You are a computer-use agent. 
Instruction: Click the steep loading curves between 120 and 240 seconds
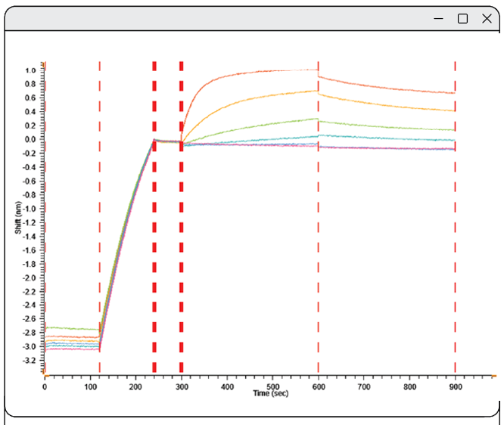(127, 244)
